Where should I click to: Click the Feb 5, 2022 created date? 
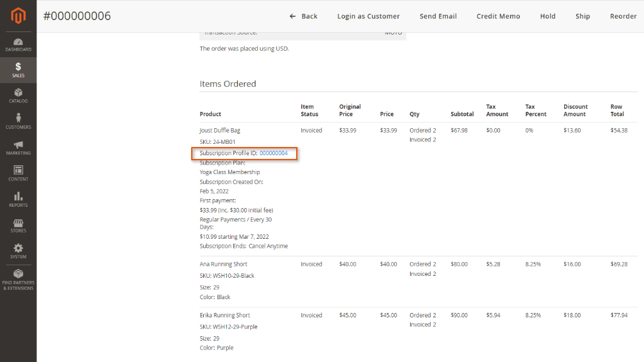click(214, 191)
